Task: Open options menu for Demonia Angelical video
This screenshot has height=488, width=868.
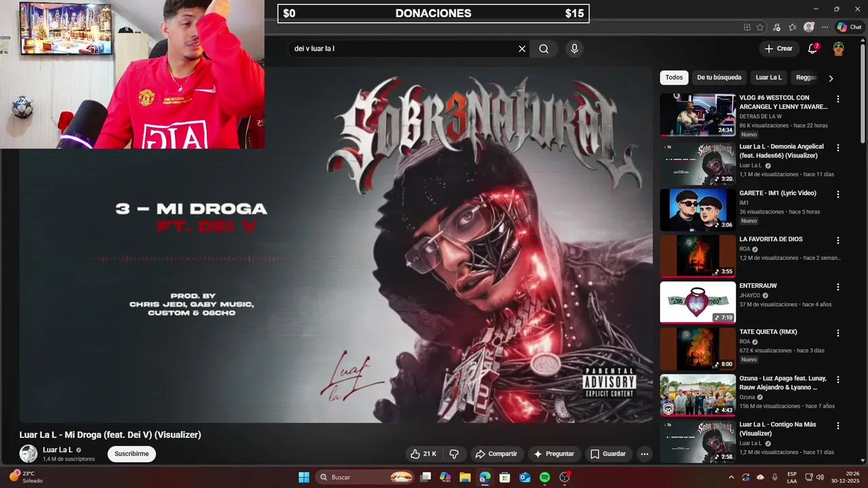Action: (x=838, y=148)
